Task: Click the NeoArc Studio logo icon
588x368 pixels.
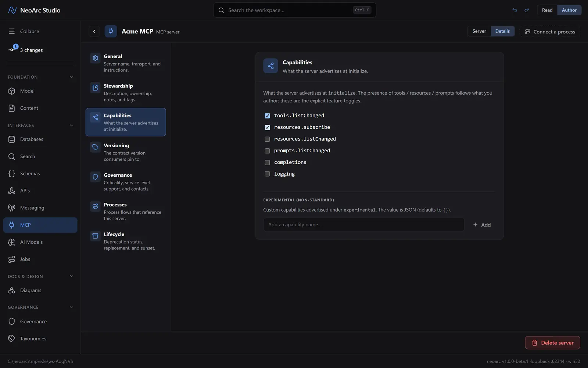Action: (x=12, y=10)
